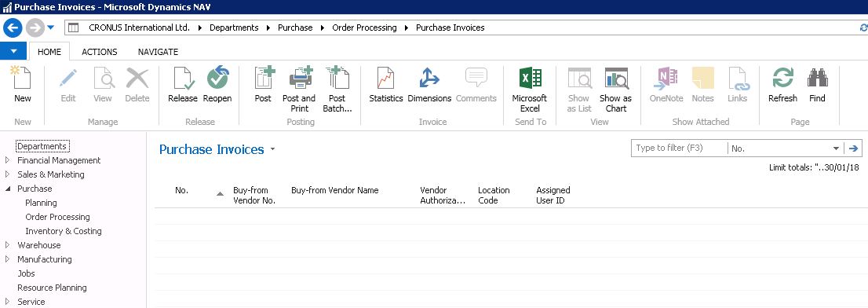Switch view to Show as Chart

(615, 89)
